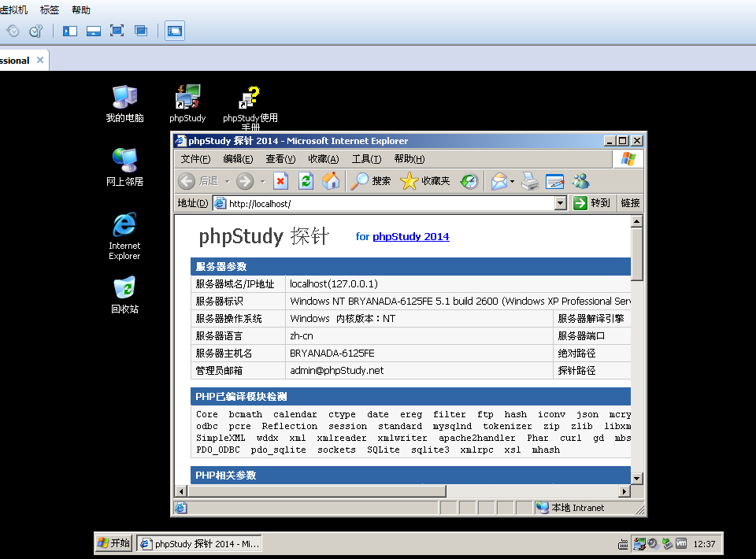Screen dimensions: 756x559
Task: Activate VMware Unity mode icon
Action: [x=141, y=31]
